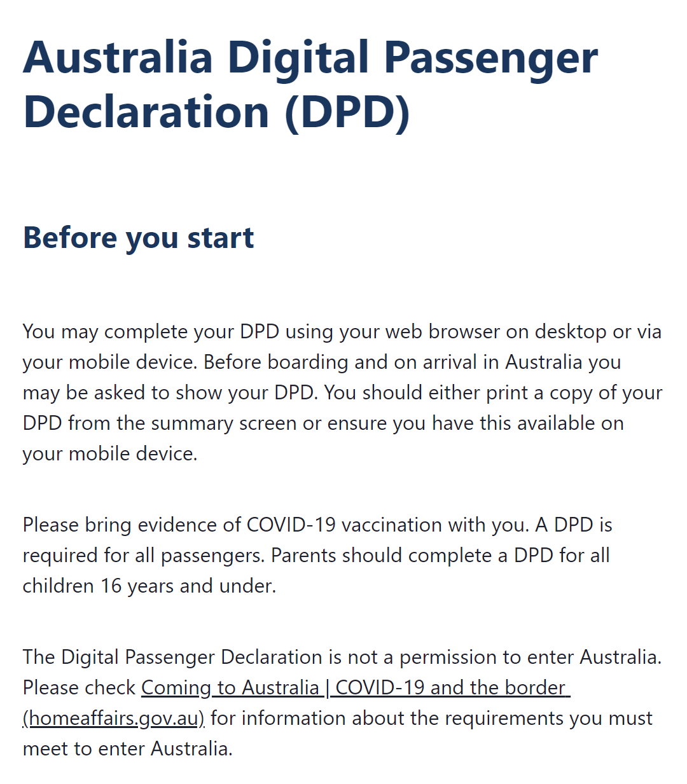Click the 'Before you start' heading
This screenshot has width=687, height=784.
coord(138,237)
